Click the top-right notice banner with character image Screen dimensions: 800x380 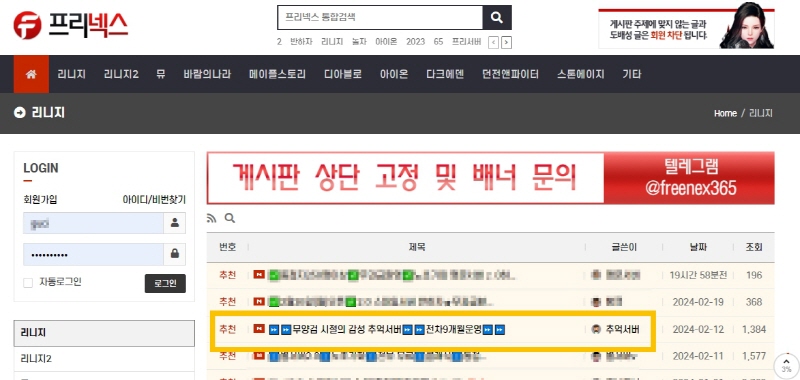pos(686,26)
